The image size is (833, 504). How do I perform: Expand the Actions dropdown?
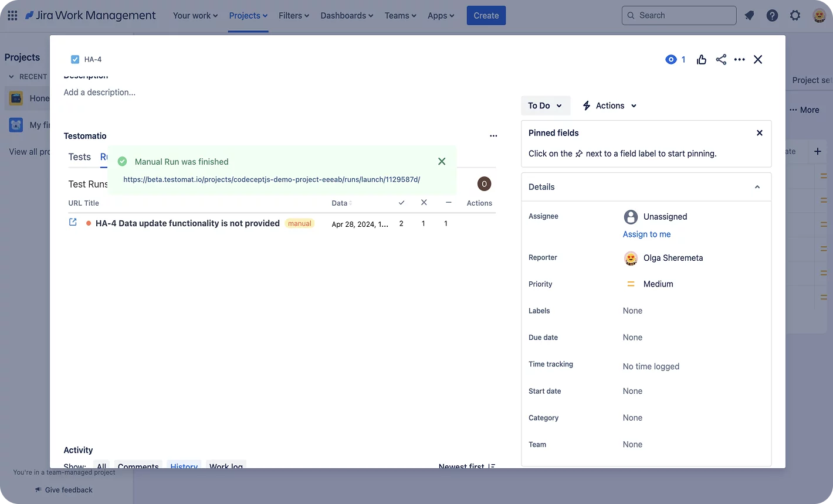click(609, 105)
